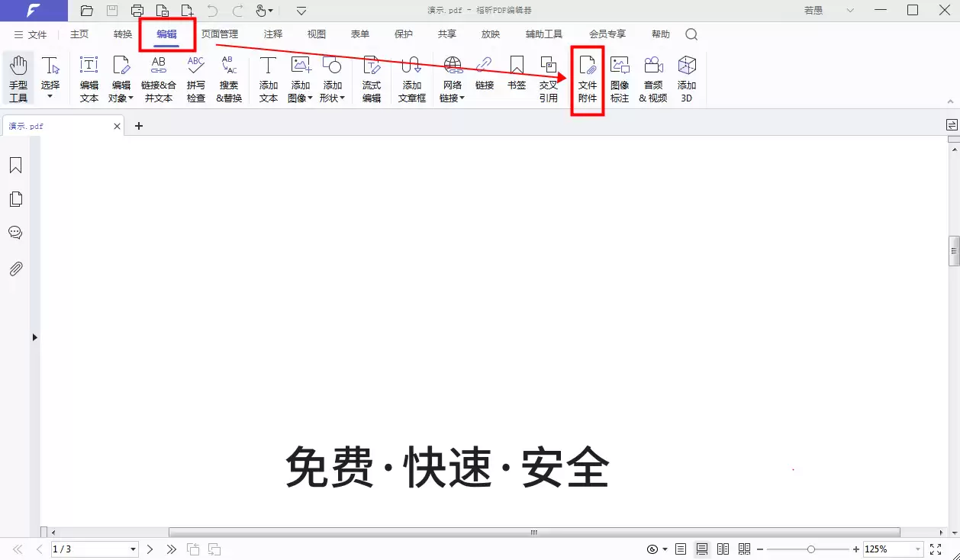Insert media with 音频&视频
The height and width of the screenshot is (560, 960).
point(653,79)
